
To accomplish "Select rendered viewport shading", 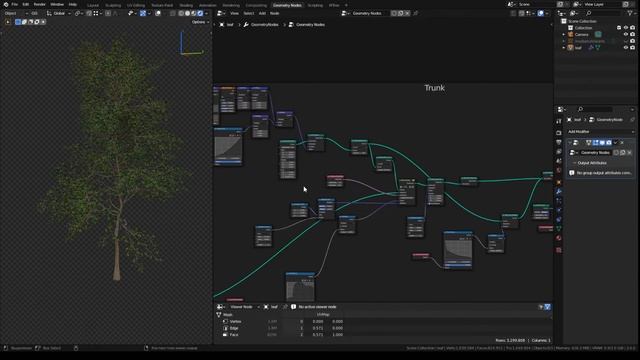I will (x=200, y=13).
